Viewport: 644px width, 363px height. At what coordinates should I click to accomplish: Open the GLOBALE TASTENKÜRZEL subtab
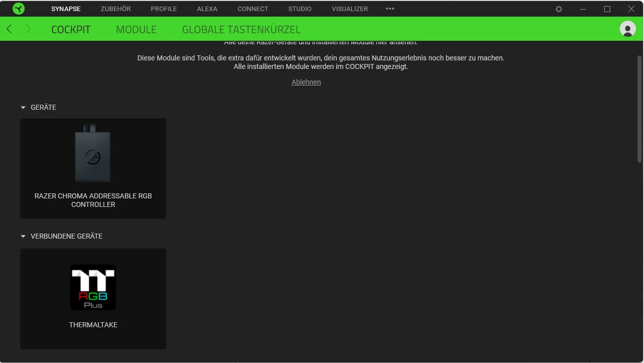click(x=241, y=30)
